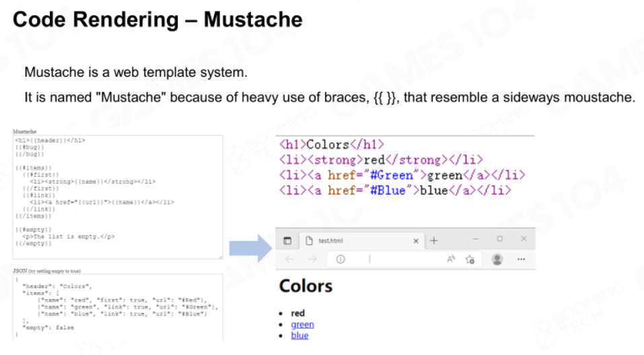Go back with the browser back arrow
The image size is (644, 355).
[x=289, y=259]
